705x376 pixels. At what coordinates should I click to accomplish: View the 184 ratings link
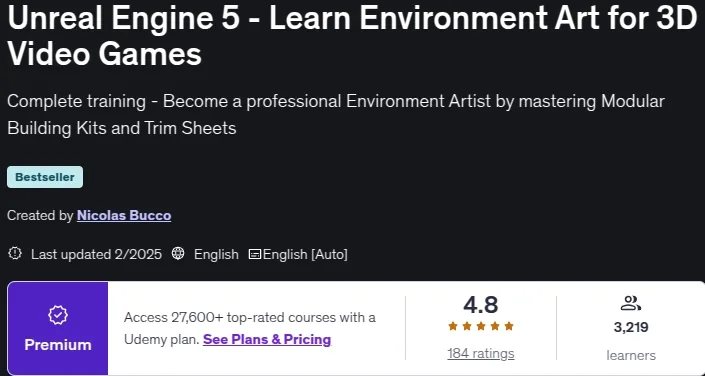481,354
